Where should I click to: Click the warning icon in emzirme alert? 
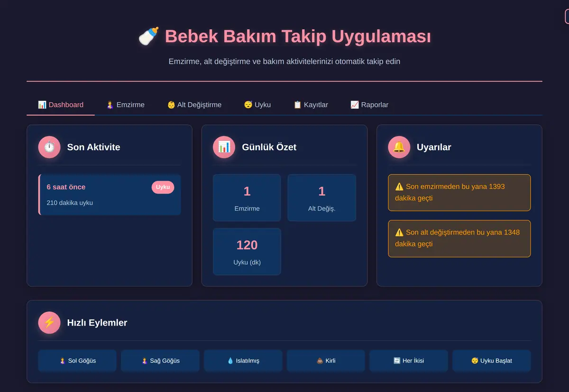click(x=399, y=186)
